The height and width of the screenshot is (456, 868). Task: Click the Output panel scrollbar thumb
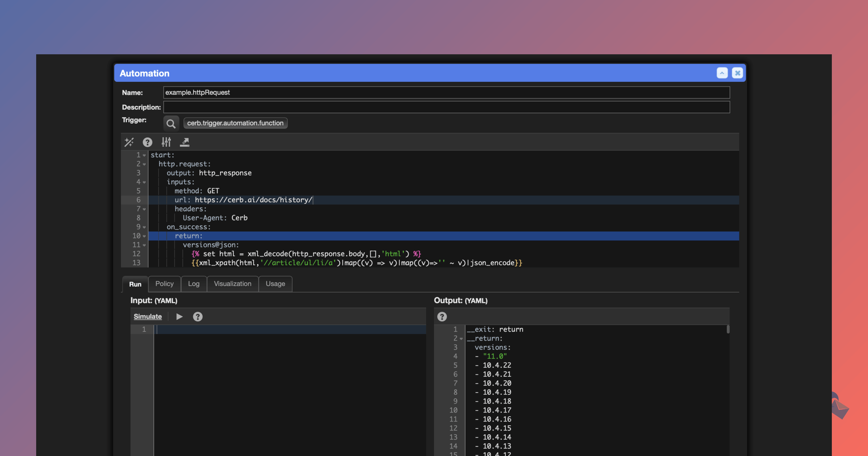coord(728,329)
